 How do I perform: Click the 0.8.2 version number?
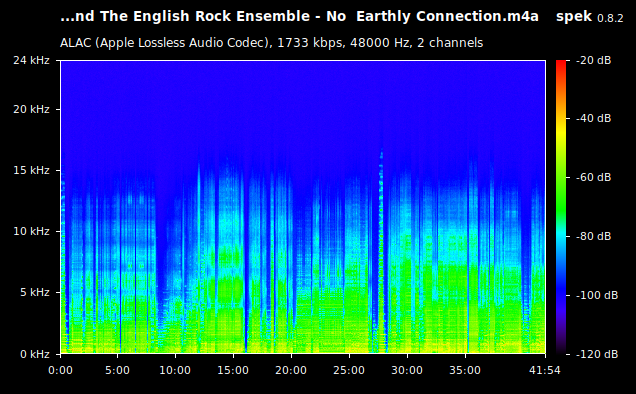point(610,18)
